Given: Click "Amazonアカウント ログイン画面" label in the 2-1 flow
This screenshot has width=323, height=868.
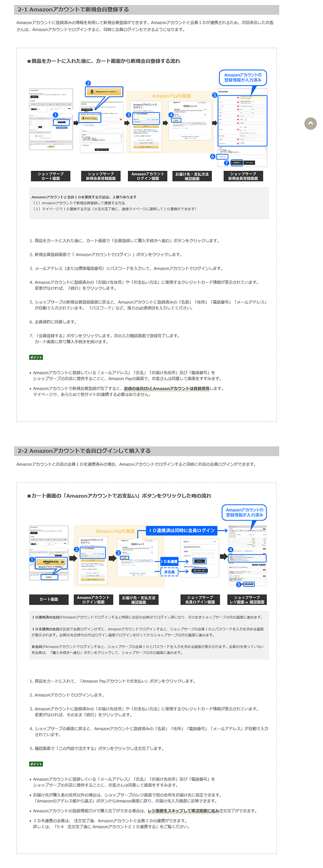Looking at the screenshot, I should click(x=148, y=176).
